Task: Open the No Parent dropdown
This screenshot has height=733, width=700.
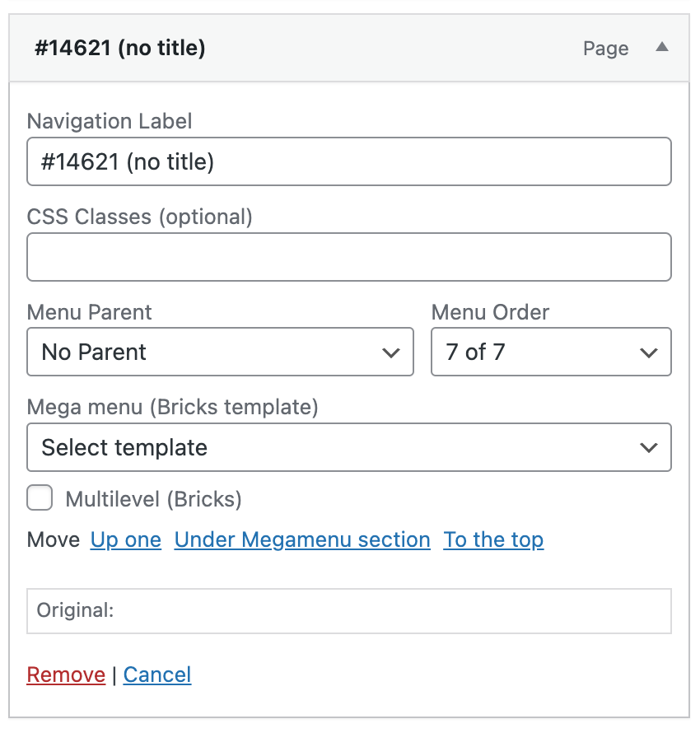Action: pyautogui.click(x=220, y=352)
